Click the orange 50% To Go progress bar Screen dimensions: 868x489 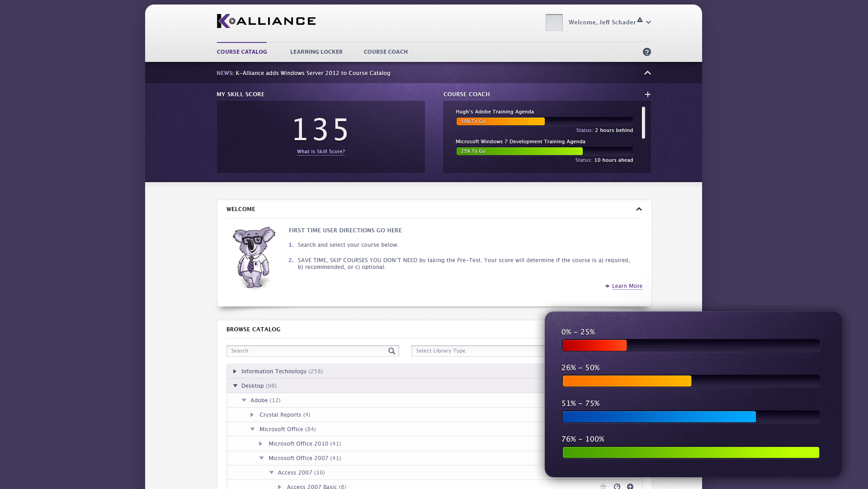pyautogui.click(x=500, y=122)
